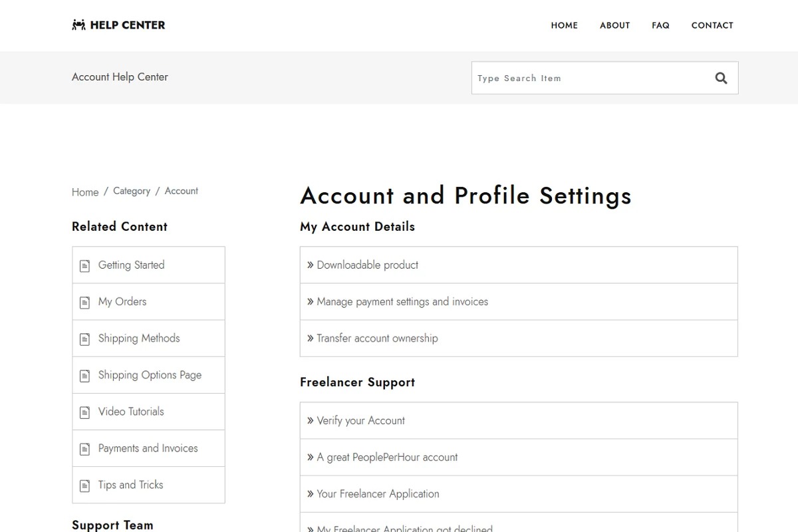
Task: Click the document icon beside Getting Started
Action: click(x=84, y=266)
